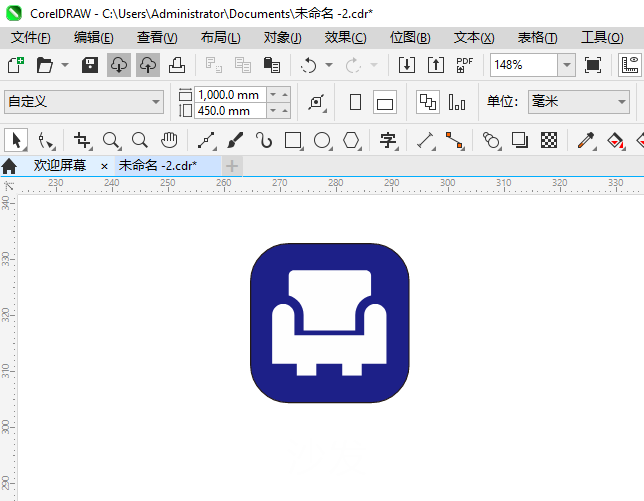Screen dimensions: 644x501
Task: Click the Undo arrow icon
Action: tap(308, 65)
